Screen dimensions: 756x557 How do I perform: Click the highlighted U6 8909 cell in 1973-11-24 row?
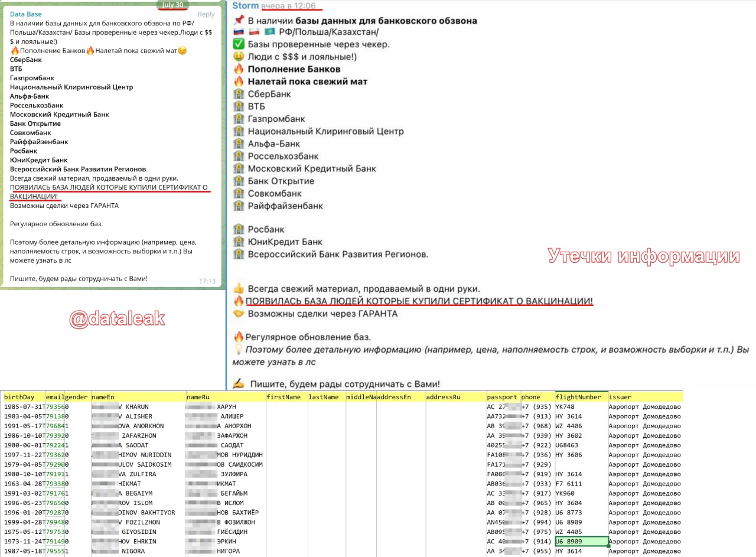(x=582, y=541)
